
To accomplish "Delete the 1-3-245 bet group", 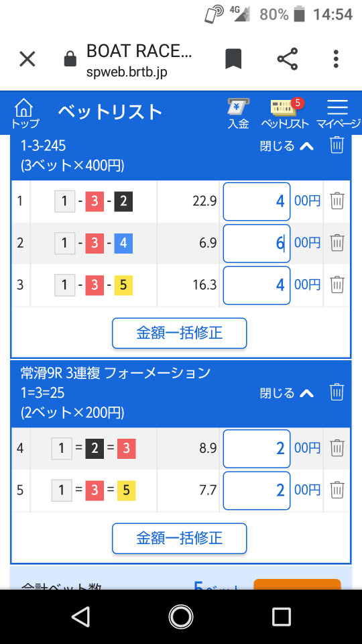I will [x=337, y=145].
